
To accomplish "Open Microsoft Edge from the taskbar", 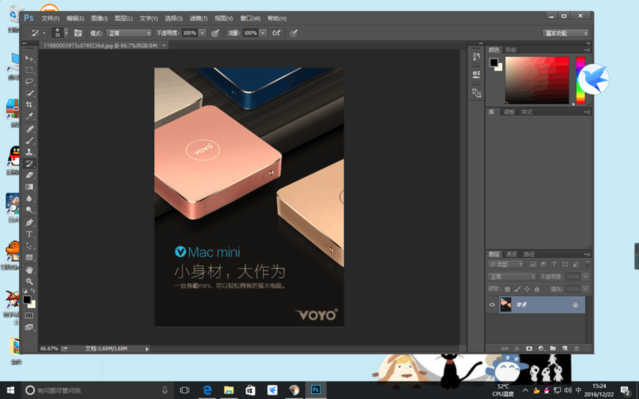I will point(207,390).
